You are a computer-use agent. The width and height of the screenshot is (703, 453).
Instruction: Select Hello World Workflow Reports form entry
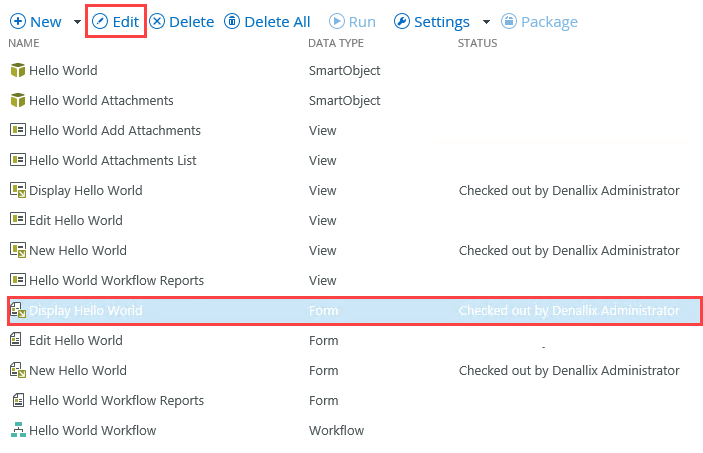pyautogui.click(x=116, y=401)
